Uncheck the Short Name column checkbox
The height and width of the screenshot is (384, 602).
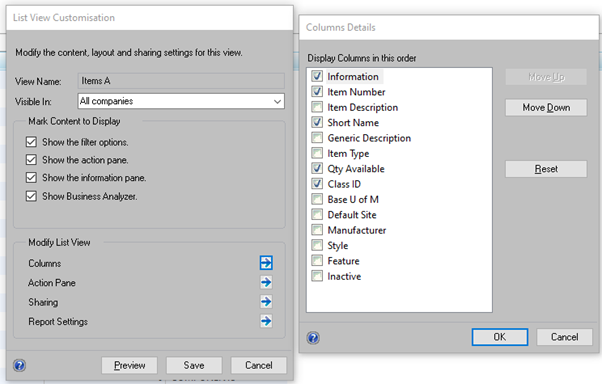click(x=317, y=122)
